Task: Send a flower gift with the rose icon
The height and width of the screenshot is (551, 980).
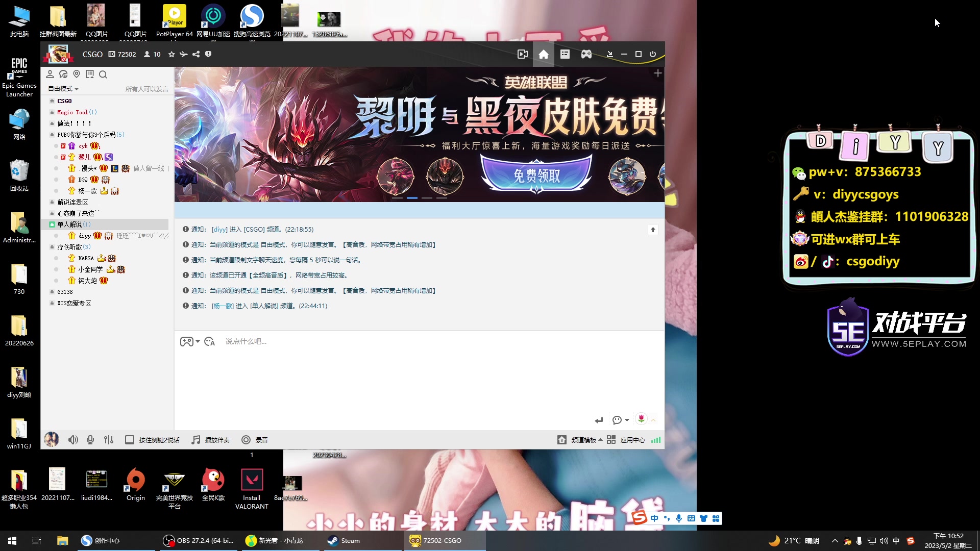Action: coord(641,419)
